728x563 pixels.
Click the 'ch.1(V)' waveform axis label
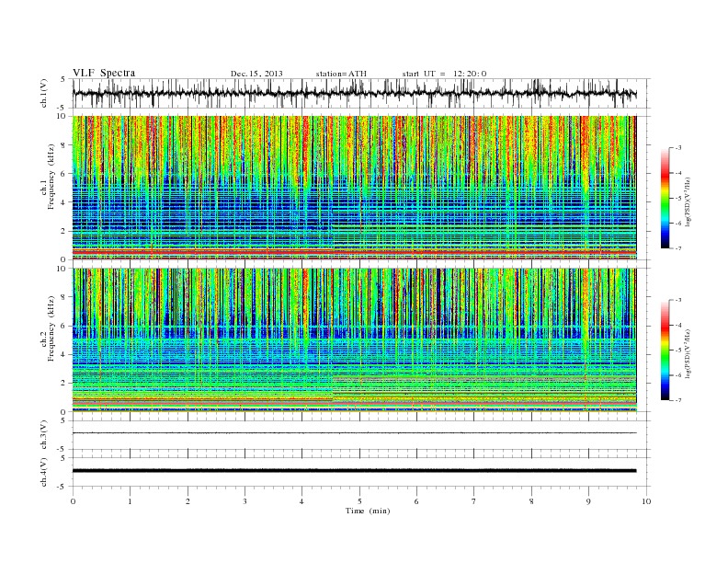pyautogui.click(x=44, y=93)
